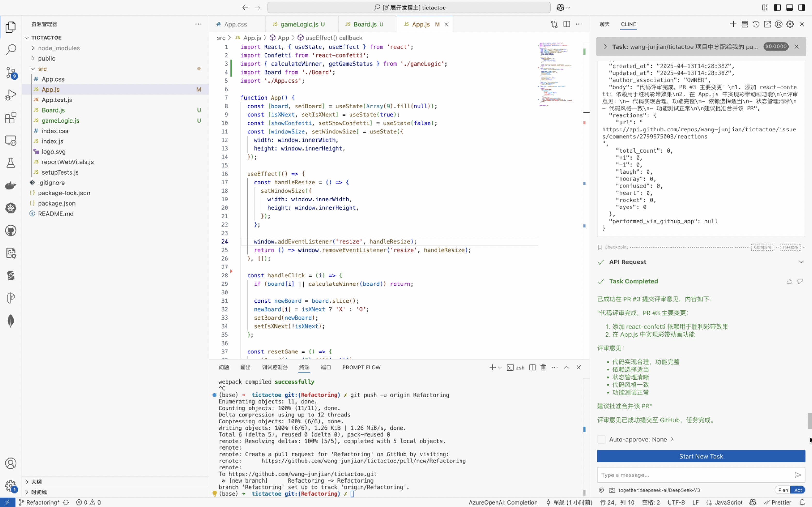Split the editor to the right

click(x=567, y=24)
